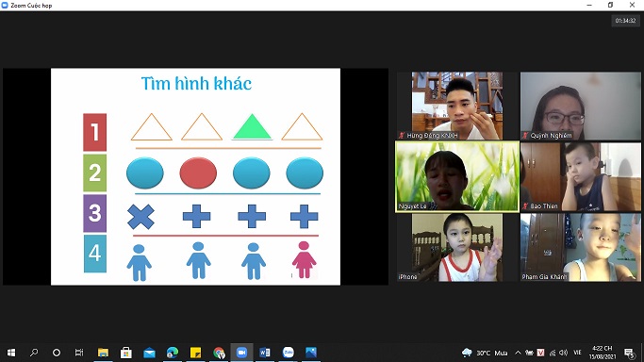Open the Photos app from taskbar

click(311, 353)
